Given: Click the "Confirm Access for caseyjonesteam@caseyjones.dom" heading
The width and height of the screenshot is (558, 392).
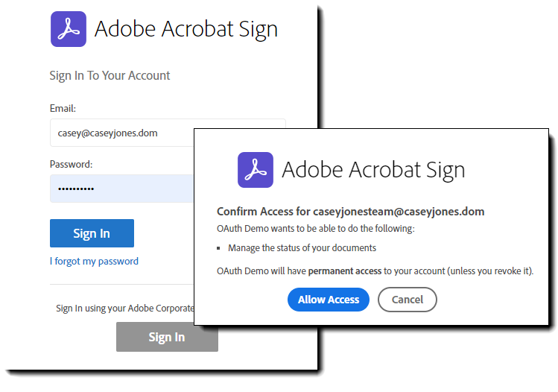Looking at the screenshot, I should [350, 212].
